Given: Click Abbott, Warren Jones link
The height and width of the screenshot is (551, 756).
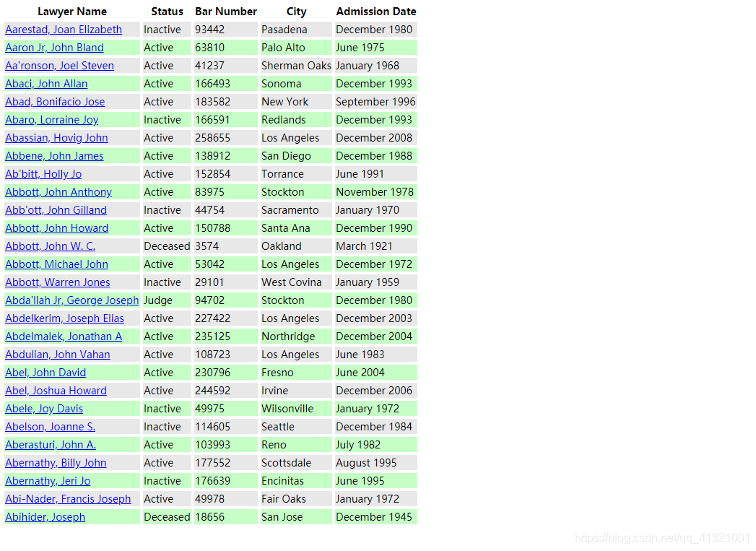Looking at the screenshot, I should [x=58, y=282].
